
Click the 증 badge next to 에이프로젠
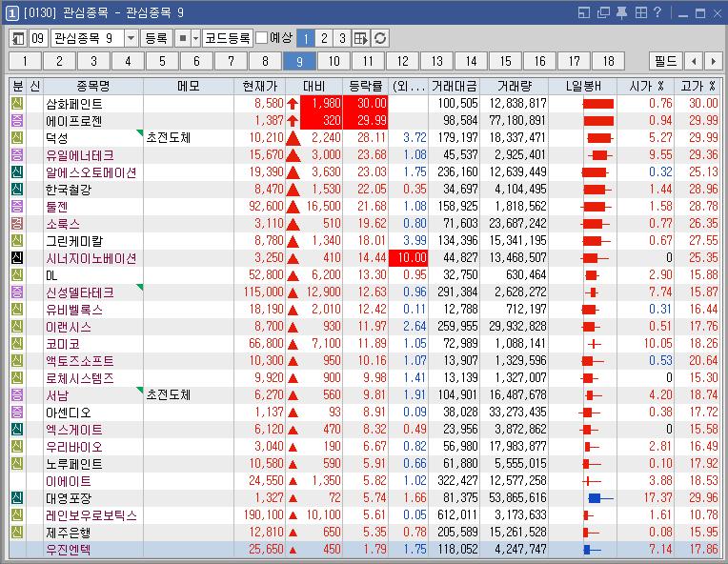pyautogui.click(x=17, y=121)
